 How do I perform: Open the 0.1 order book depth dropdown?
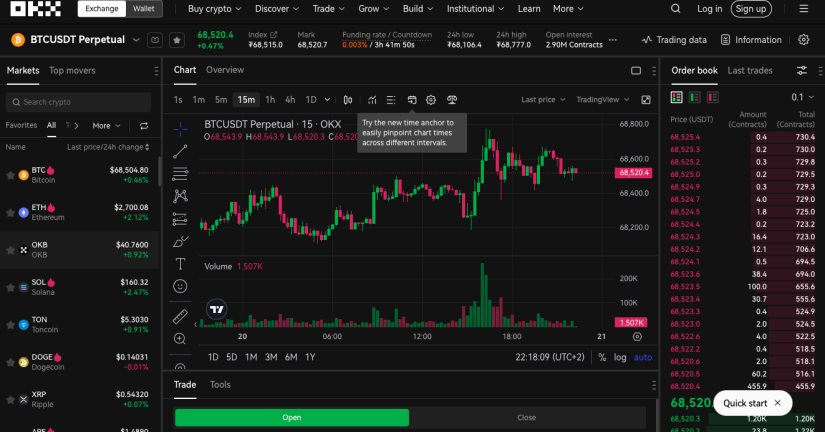click(802, 97)
